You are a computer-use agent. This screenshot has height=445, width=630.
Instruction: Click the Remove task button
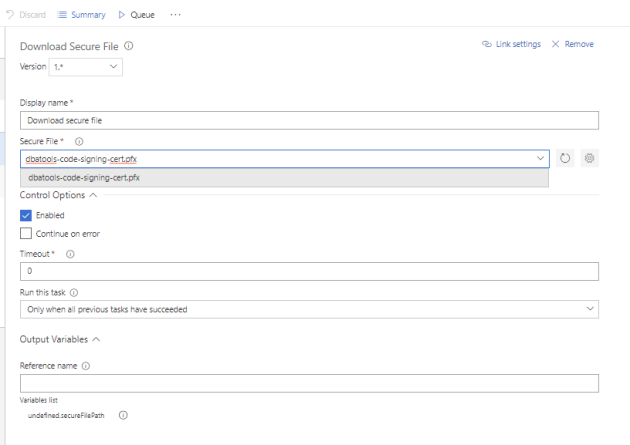pyautogui.click(x=572, y=45)
